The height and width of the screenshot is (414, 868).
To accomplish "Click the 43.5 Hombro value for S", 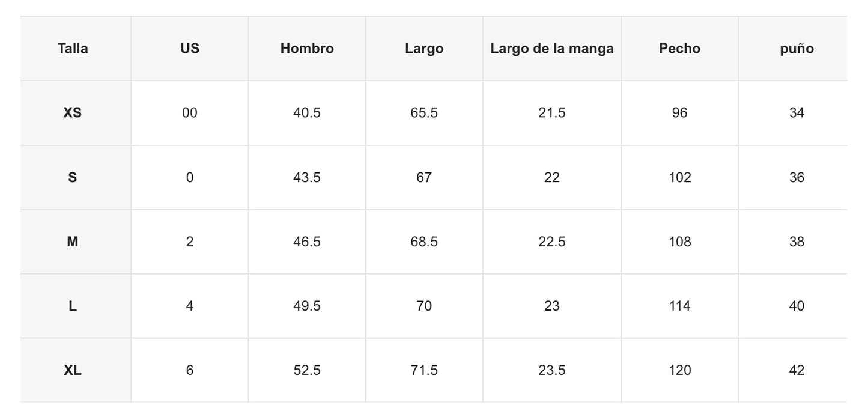I will pos(307,177).
